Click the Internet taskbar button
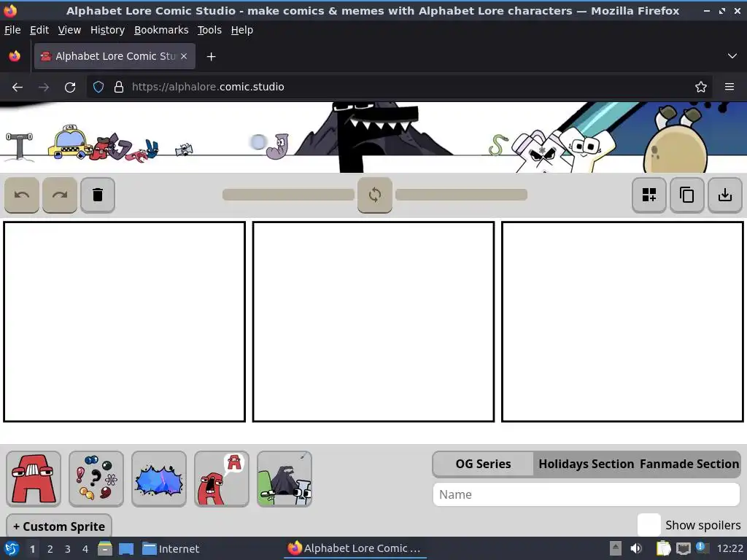 pos(171,549)
